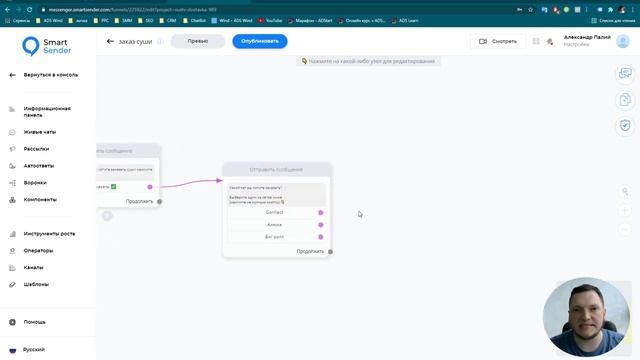This screenshot has height=360, width=640.
Task: Open the SEO bookmark folder
Action: [x=145, y=20]
